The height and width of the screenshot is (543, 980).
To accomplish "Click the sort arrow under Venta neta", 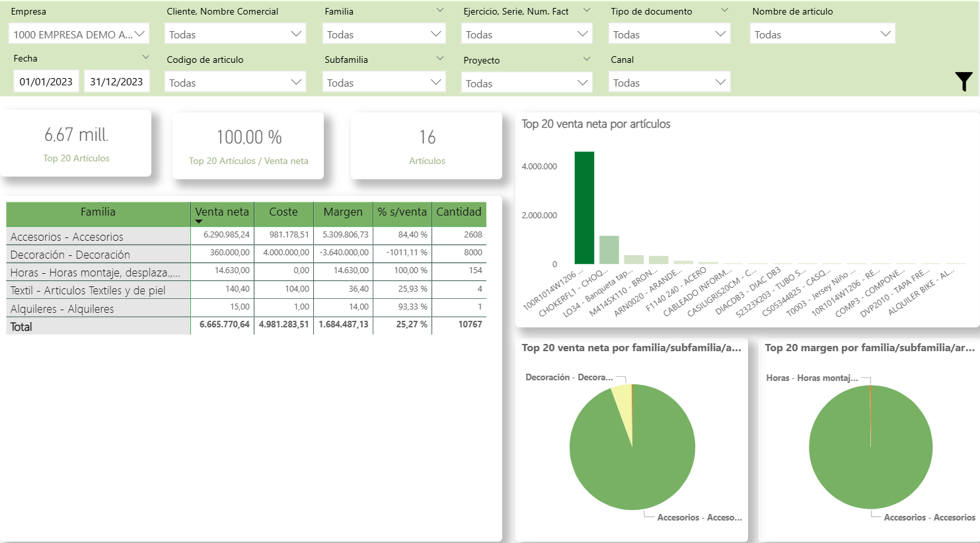I will [x=199, y=222].
